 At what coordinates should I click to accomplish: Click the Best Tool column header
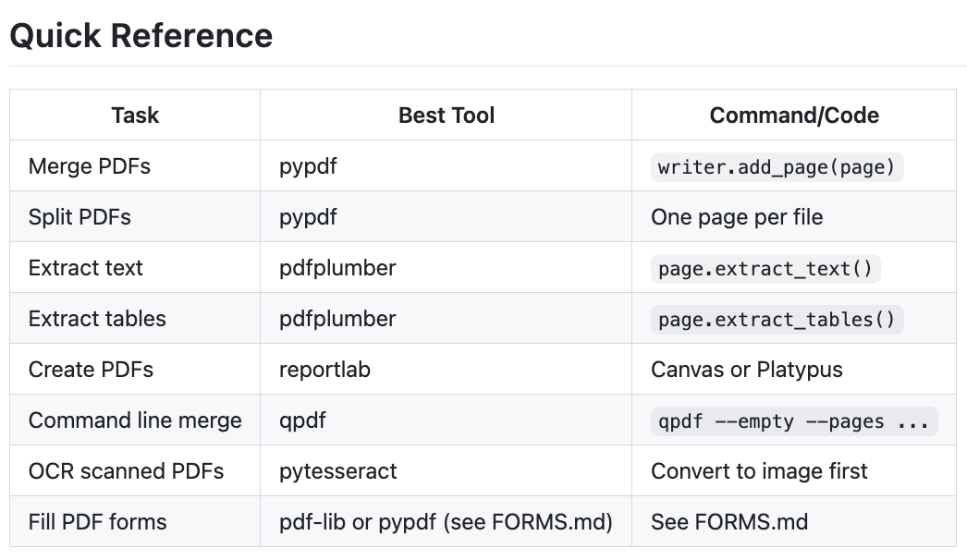coord(447,116)
